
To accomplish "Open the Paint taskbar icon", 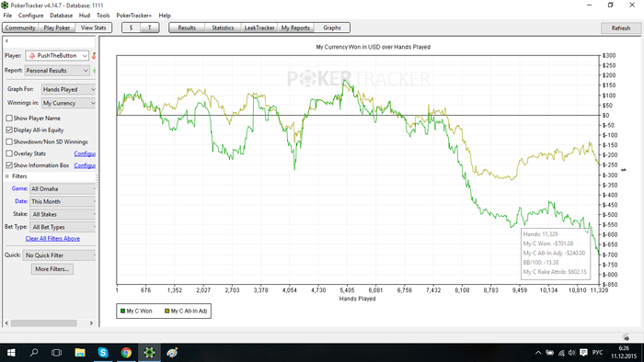I will coord(172,353).
